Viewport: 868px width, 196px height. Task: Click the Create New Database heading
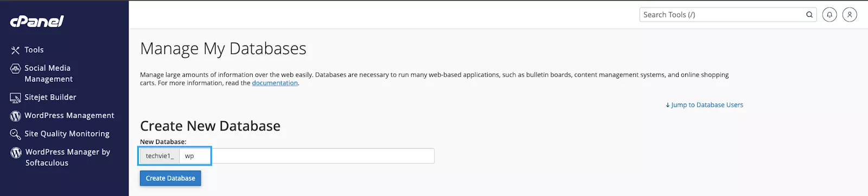coord(210,126)
